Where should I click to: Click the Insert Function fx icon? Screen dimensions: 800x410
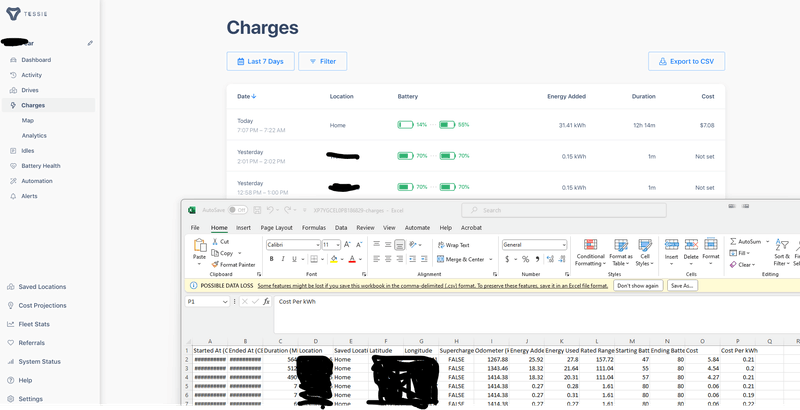(266, 302)
